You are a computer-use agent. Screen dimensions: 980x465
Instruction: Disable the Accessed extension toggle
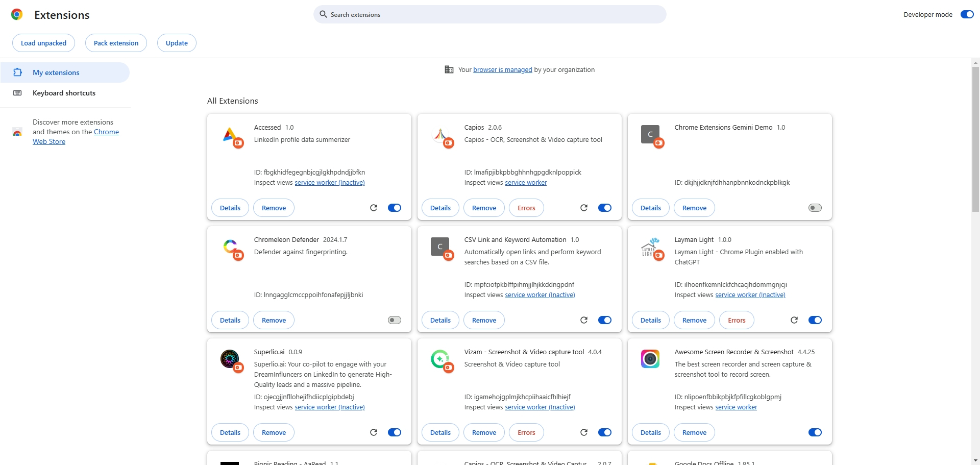(395, 208)
